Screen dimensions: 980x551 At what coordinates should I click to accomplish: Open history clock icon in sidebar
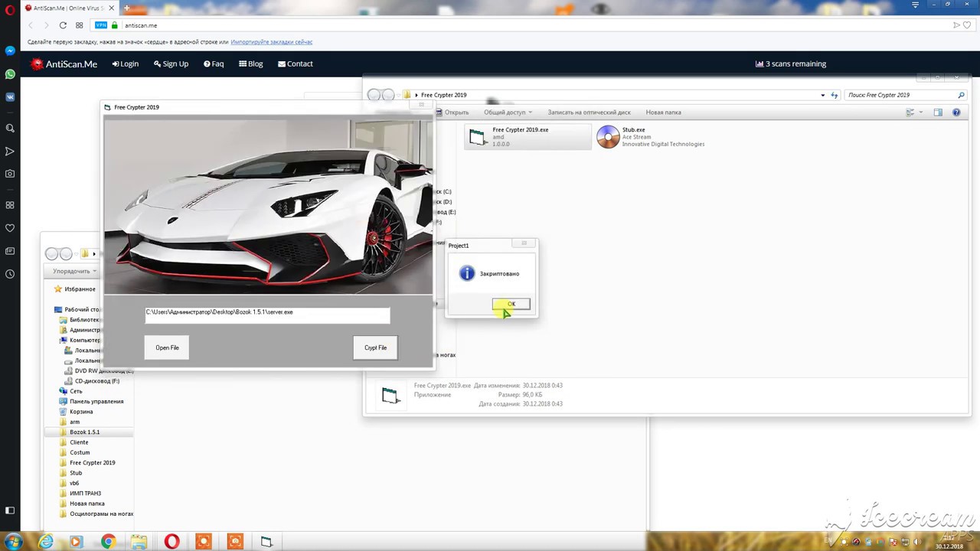(x=10, y=274)
